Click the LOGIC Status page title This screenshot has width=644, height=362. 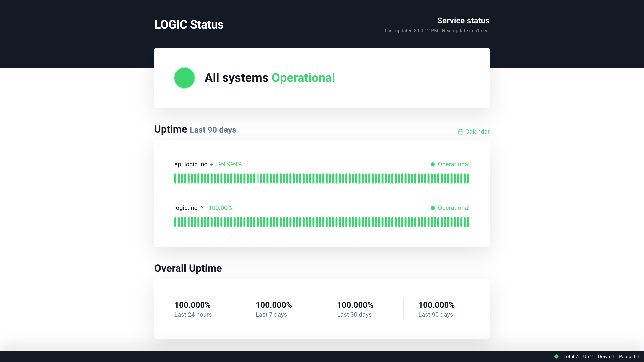189,24
